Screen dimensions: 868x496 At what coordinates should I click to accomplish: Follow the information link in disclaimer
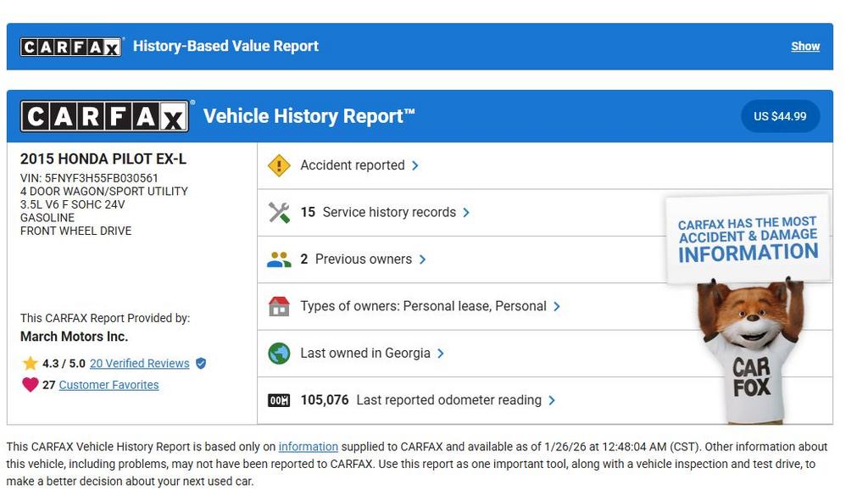tap(308, 447)
